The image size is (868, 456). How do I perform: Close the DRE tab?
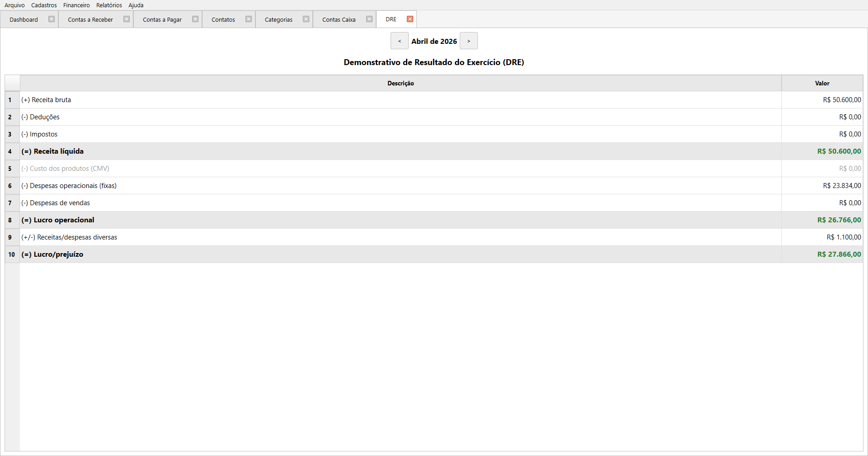[410, 19]
